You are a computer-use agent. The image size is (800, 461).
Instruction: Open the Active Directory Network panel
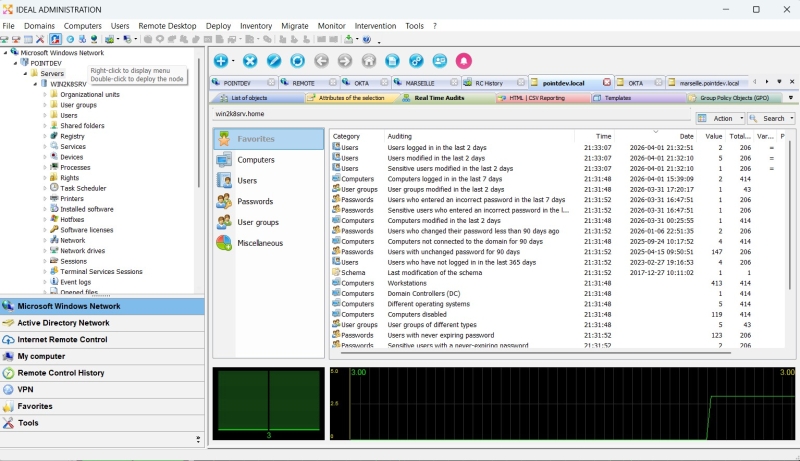[x=63, y=323]
